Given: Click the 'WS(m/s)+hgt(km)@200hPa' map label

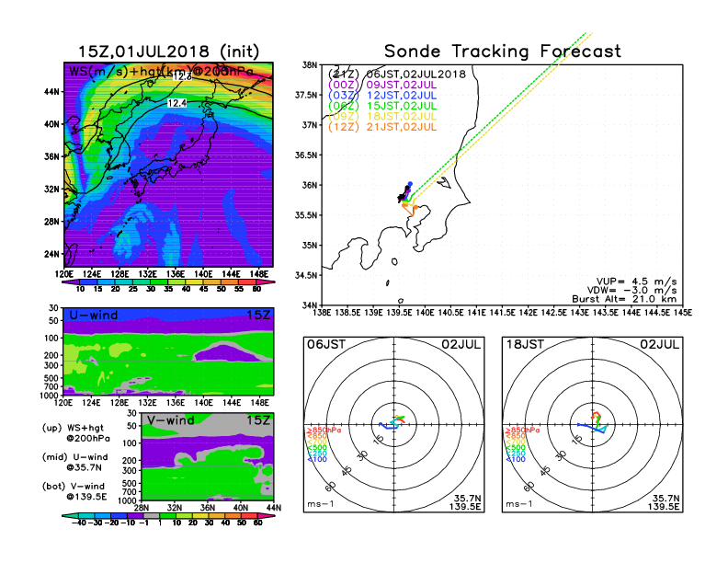Looking at the screenshot, I should [x=161, y=72].
